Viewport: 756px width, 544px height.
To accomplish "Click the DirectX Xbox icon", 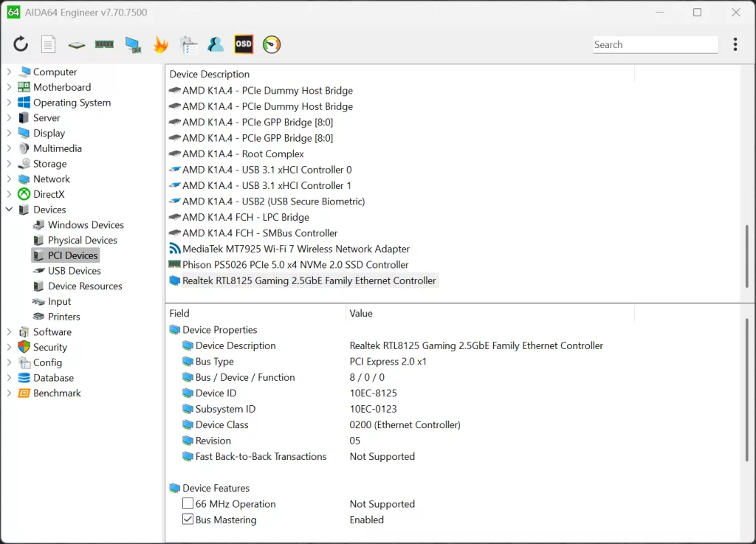I will coord(24,194).
